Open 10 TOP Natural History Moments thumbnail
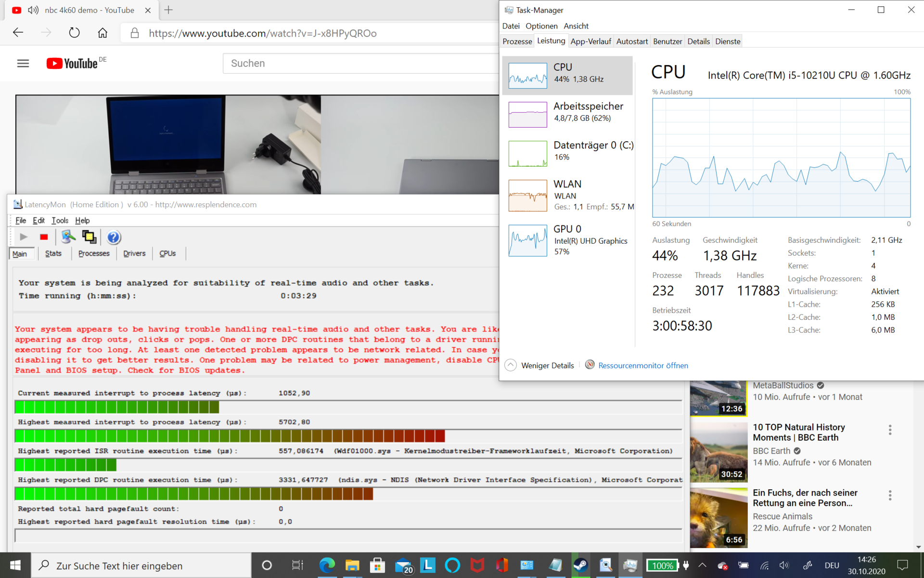Image resolution: width=924 pixels, height=578 pixels. coord(718,452)
